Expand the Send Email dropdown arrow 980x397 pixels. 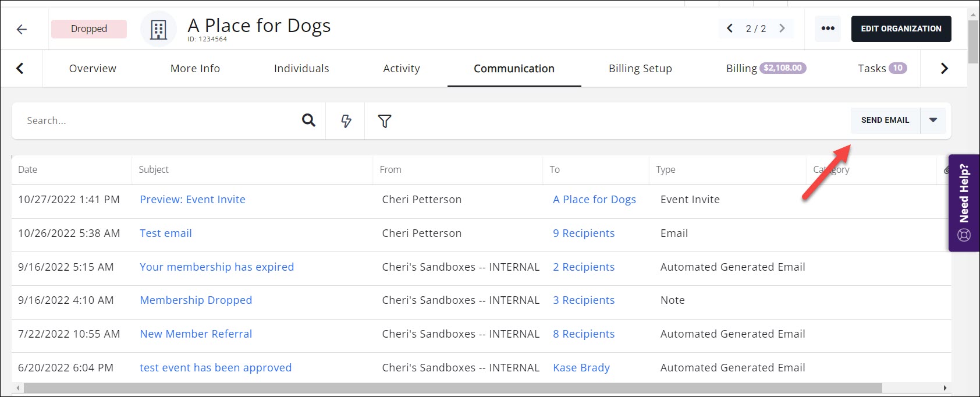(933, 120)
